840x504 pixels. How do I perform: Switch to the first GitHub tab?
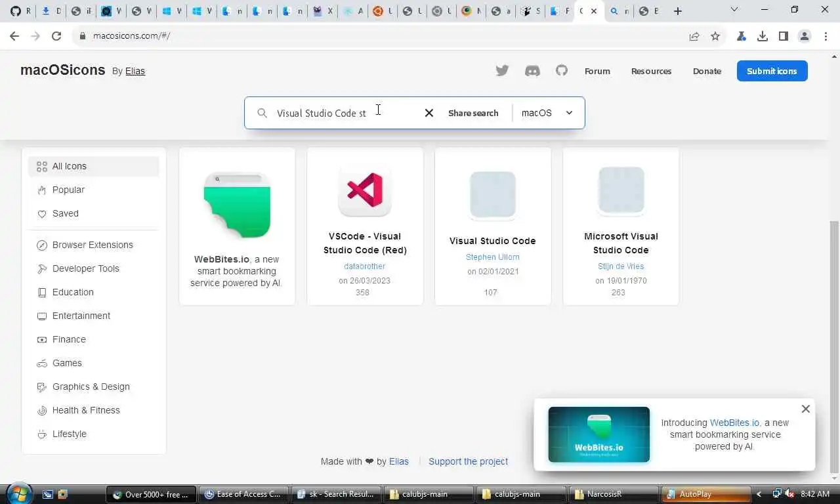[20, 11]
